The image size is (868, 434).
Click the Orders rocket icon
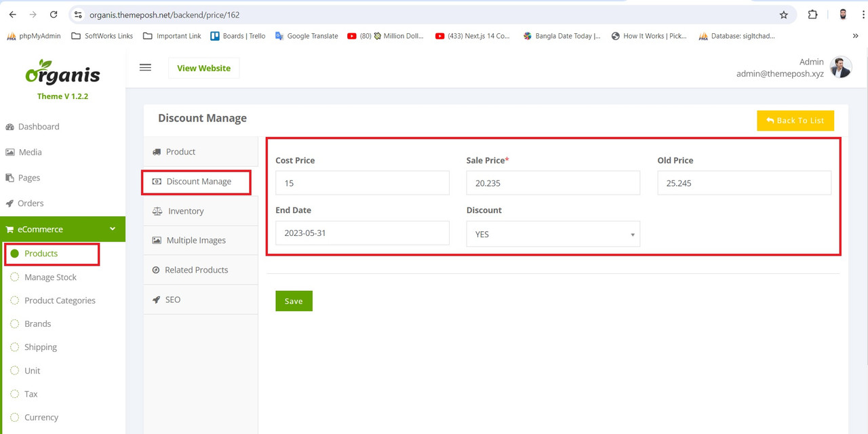9,203
